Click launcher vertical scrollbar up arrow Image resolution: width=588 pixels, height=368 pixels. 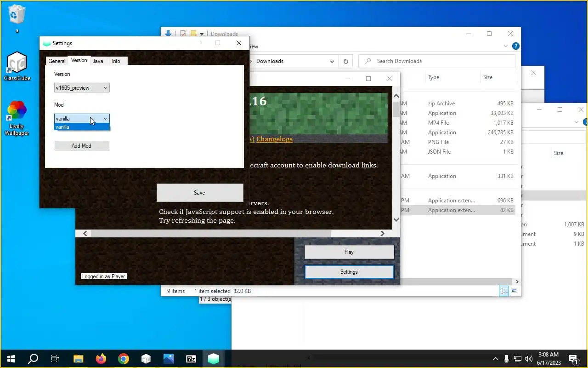coord(396,97)
